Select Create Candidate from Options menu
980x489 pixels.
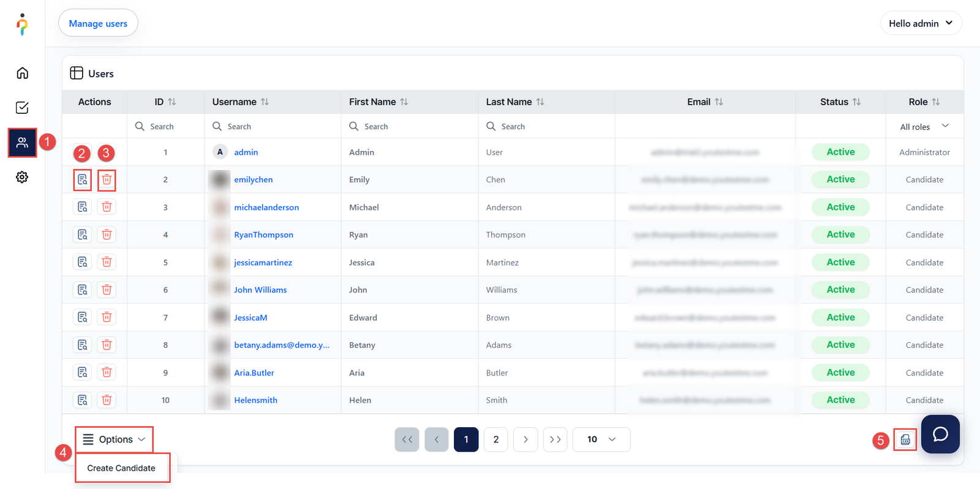pos(121,468)
